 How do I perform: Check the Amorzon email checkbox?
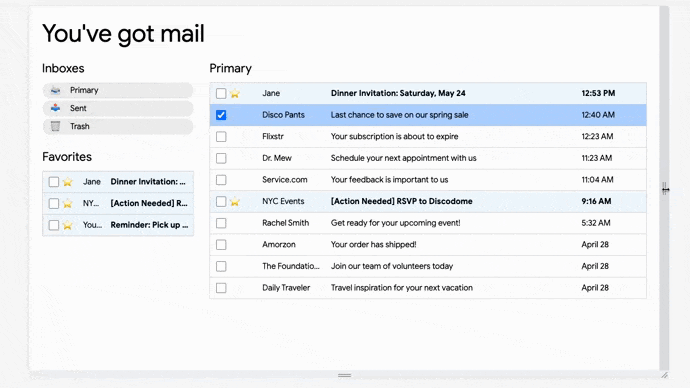[221, 245]
